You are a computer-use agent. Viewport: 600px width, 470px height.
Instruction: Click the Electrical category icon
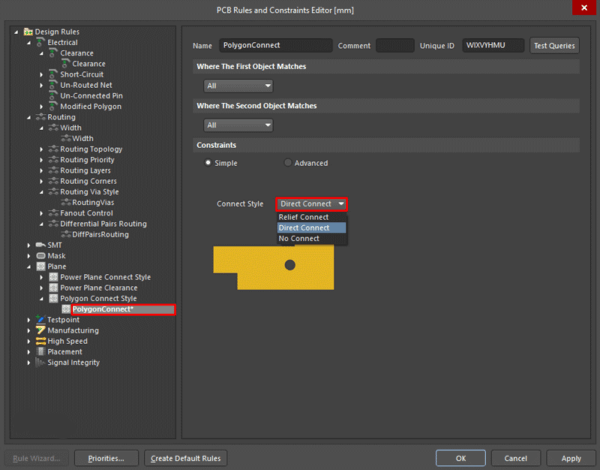[41, 42]
